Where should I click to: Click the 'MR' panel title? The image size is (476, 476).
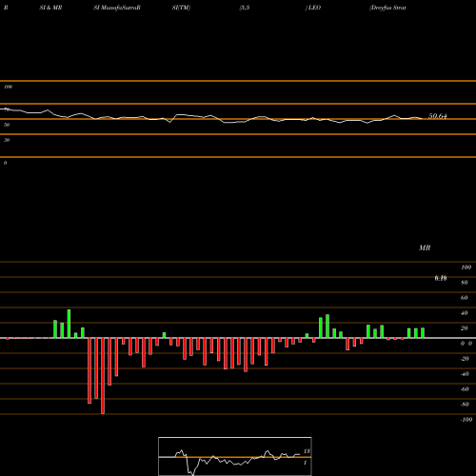coord(425,248)
